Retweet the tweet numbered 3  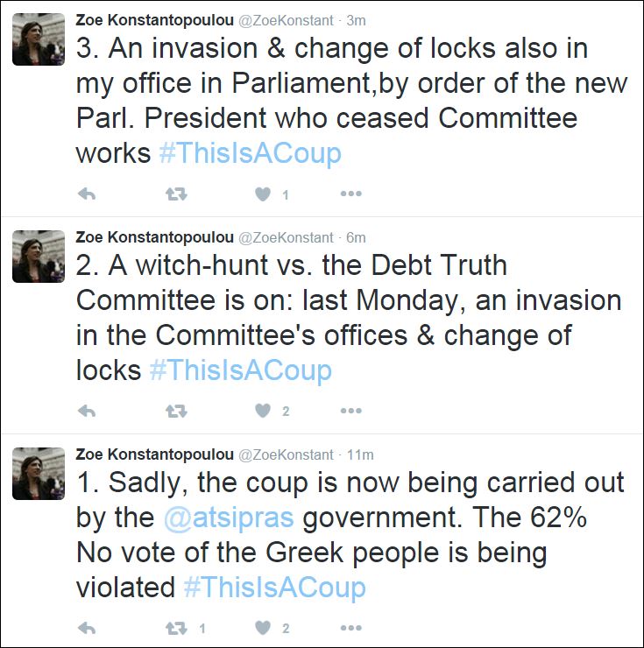(176, 194)
